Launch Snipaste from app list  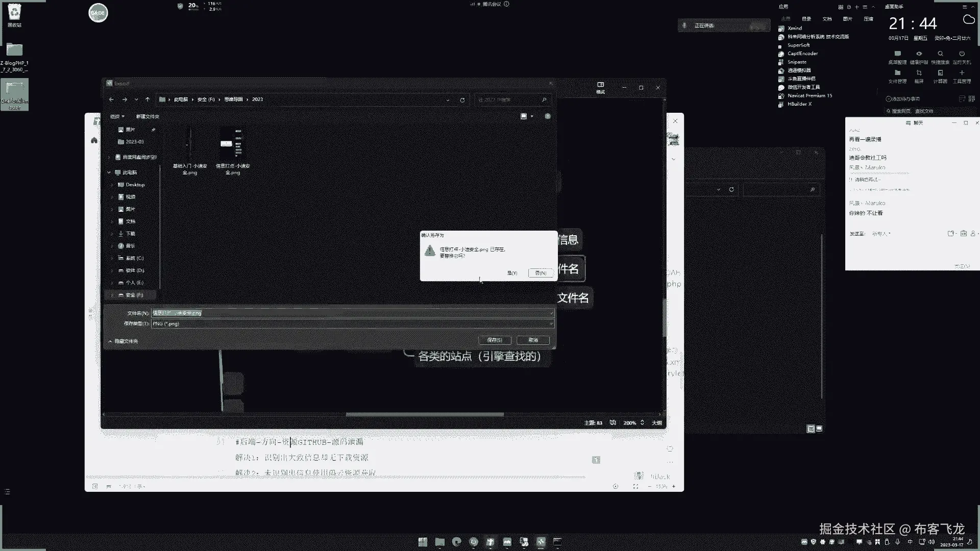[x=797, y=62]
